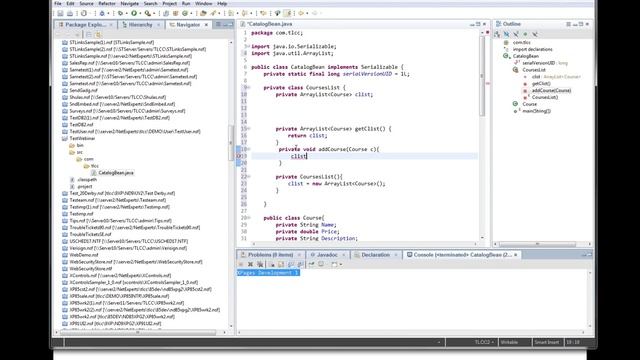Screen dimensions: 640x360
Task: Click the Navigator horizontal scrollbar
Action: [138, 333]
